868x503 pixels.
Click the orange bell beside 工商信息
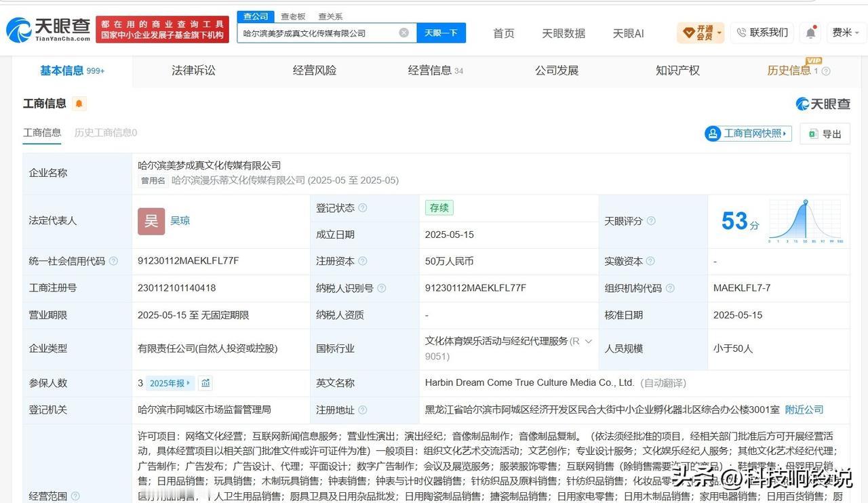coord(79,104)
